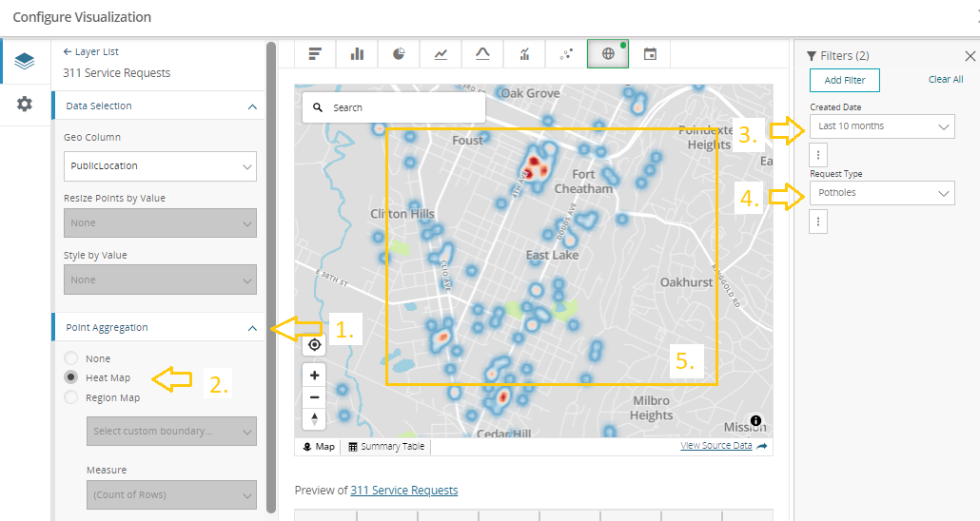
Task: Pick the calendar visualization type
Action: coord(650,54)
